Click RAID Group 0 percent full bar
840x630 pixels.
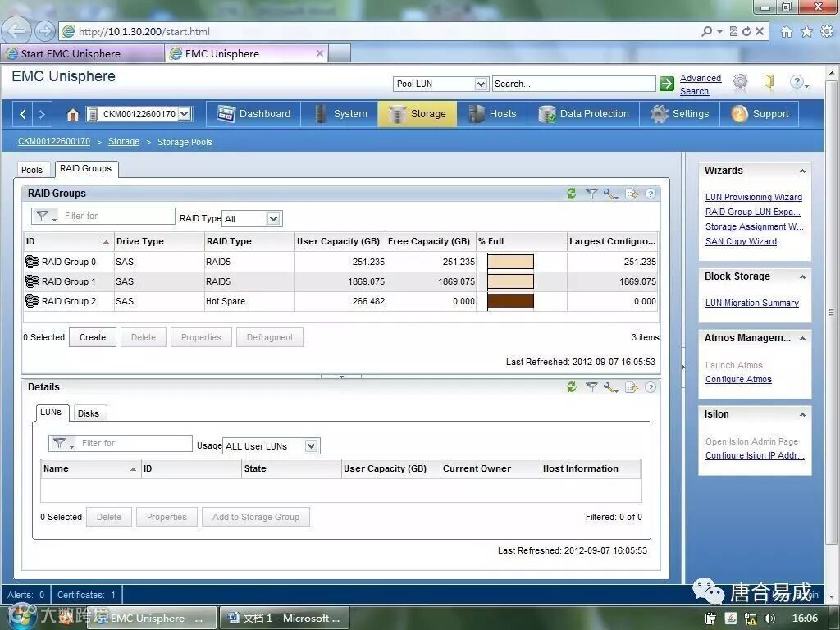click(510, 262)
